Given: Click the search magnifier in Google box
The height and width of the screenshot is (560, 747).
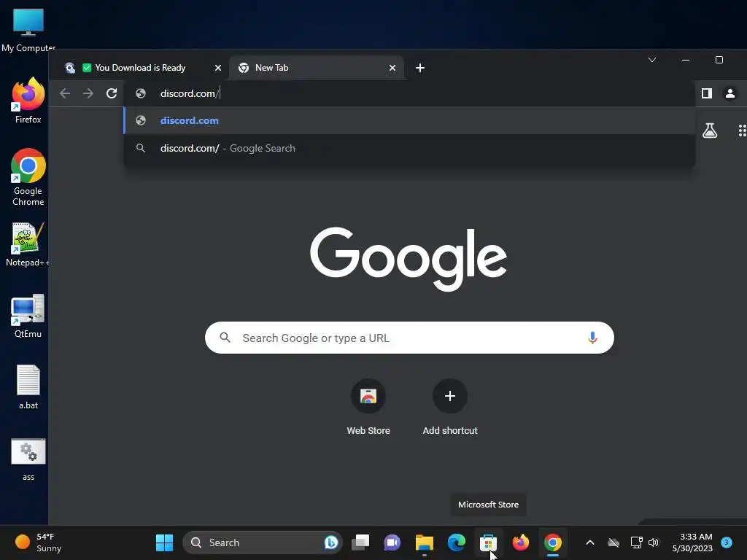Looking at the screenshot, I should (x=225, y=338).
